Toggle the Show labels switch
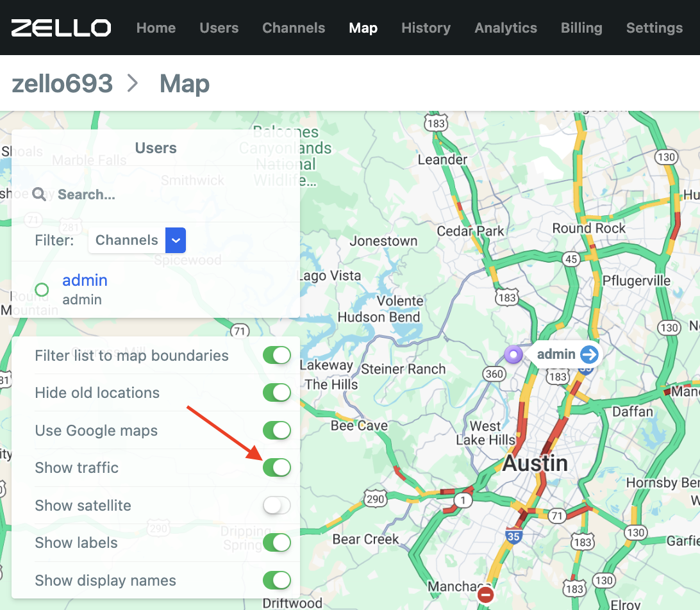This screenshot has height=610, width=700. coord(277,543)
